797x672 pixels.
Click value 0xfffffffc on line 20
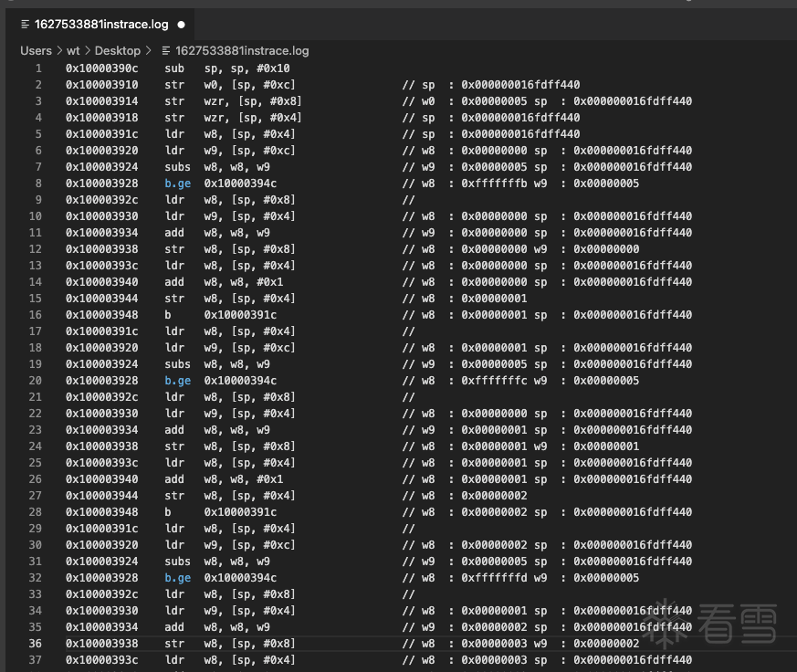coord(494,380)
